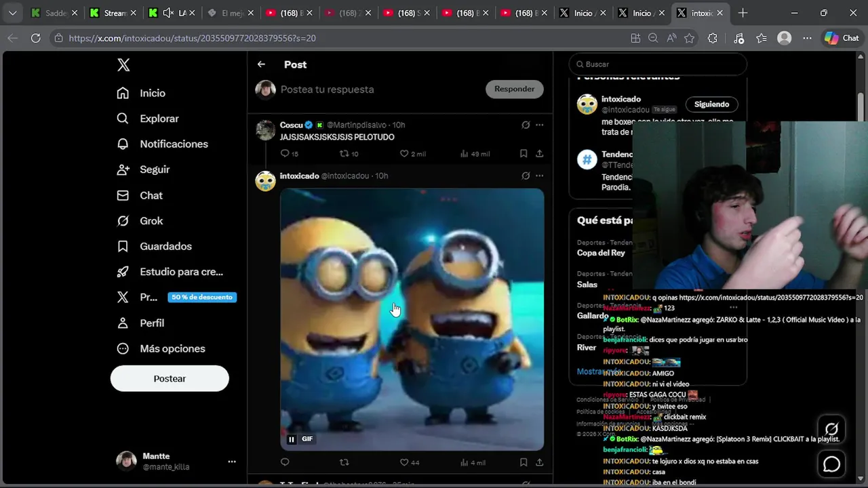Like Coscu's post with 2 mil likes
Screen dimensions: 868x488
(412, 154)
